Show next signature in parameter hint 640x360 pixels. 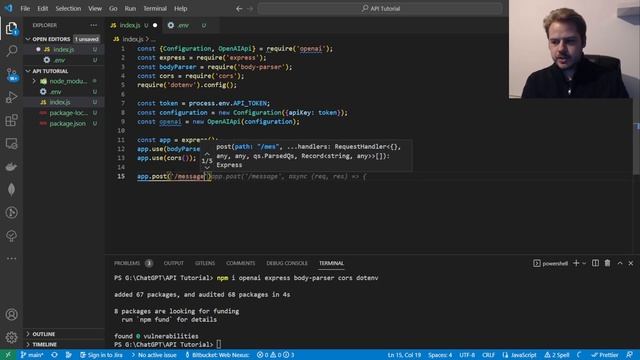tap(207, 167)
